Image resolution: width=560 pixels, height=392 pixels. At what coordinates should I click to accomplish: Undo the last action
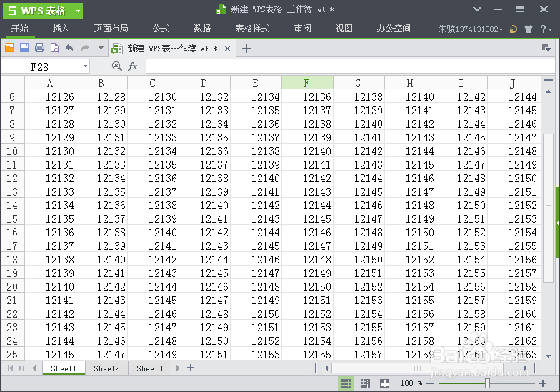click(69, 47)
